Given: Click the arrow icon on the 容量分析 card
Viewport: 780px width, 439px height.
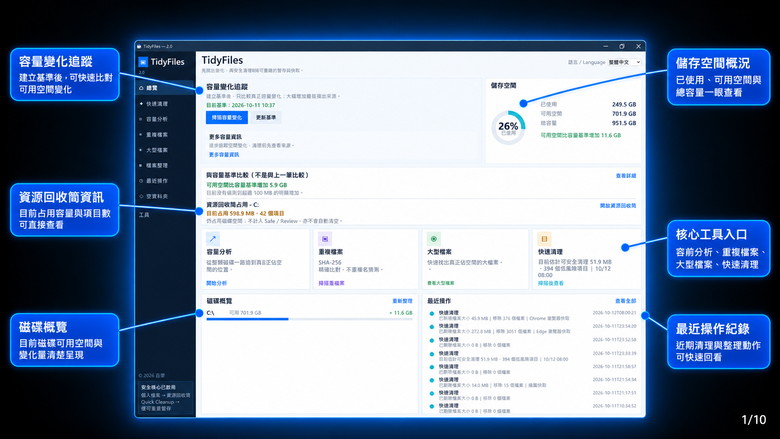Looking at the screenshot, I should 213,239.
